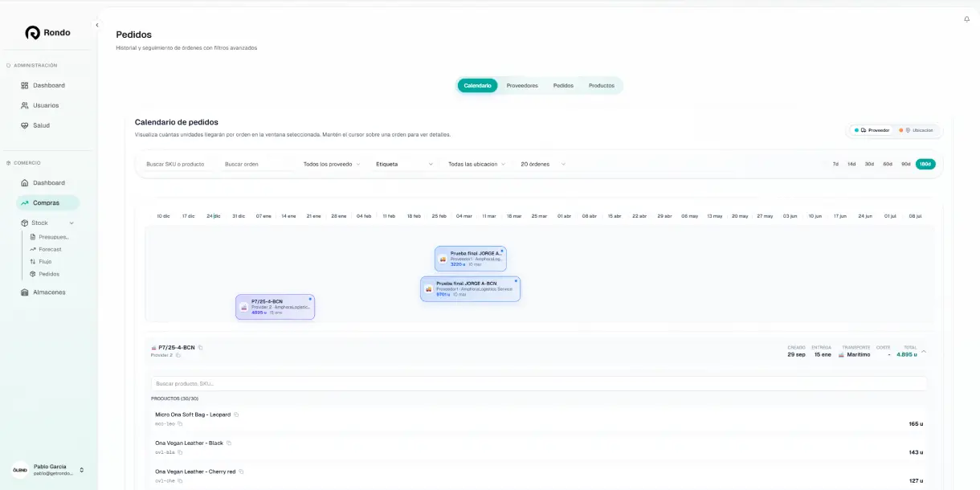Click the Rondo logo

pyautogui.click(x=48, y=33)
